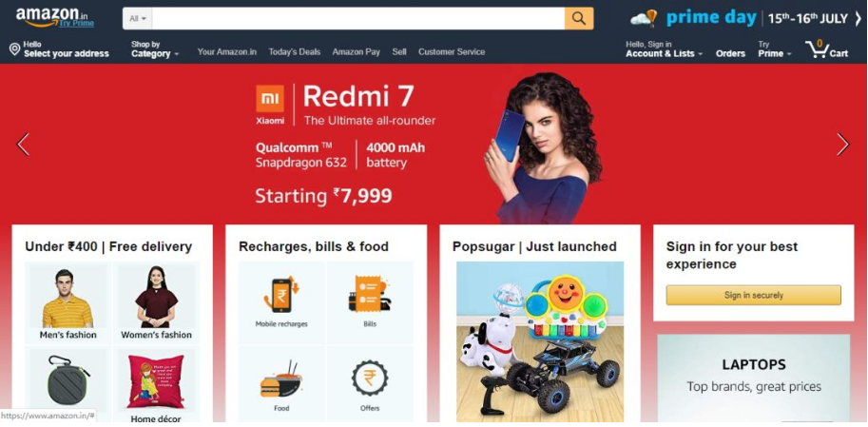Open the Mobile recharges icon
Viewport: 868px width, 427px height.
point(281,296)
